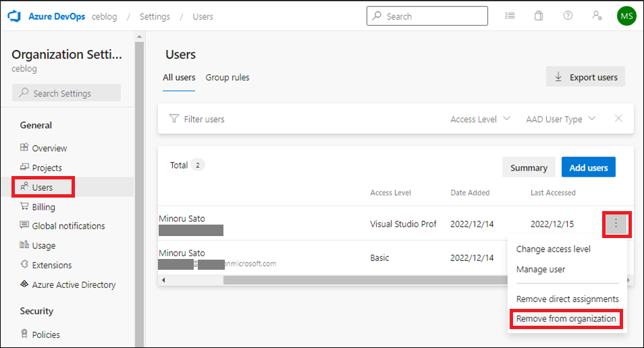Click the Total 2 count badge
Image resolution: width=644 pixels, height=348 pixels.
click(198, 165)
